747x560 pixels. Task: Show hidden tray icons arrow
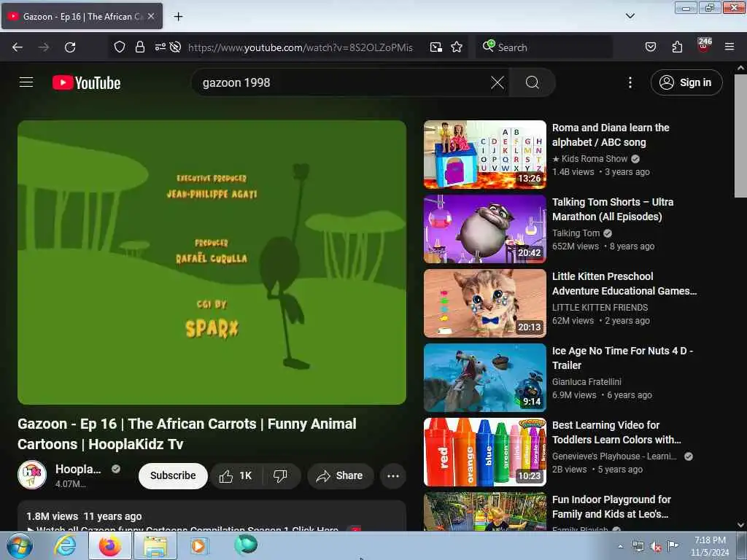(x=620, y=547)
